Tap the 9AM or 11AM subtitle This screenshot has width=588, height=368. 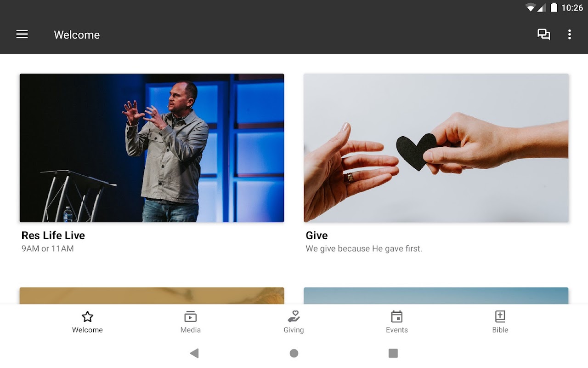click(48, 249)
